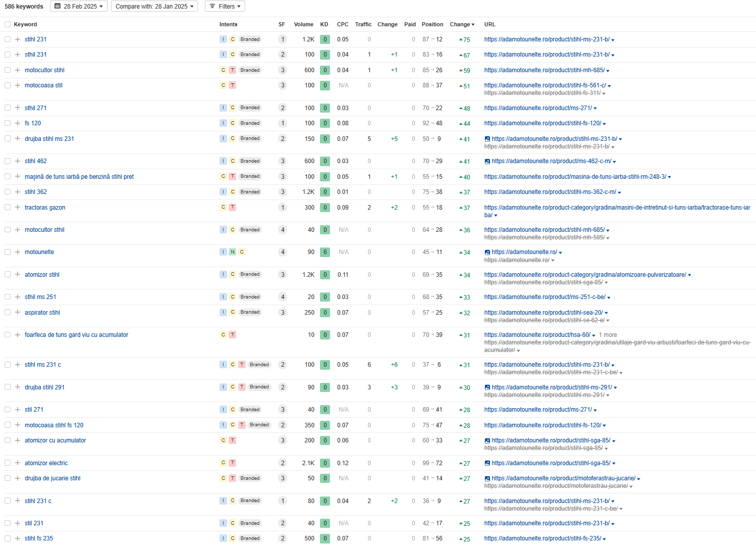
Task: Click the "N" intent badge in motounelte row
Action: coord(232,252)
